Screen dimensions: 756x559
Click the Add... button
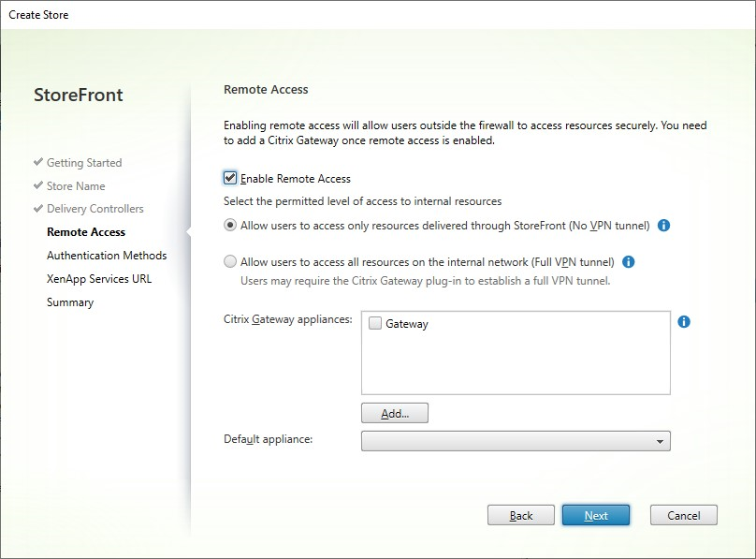tap(395, 413)
